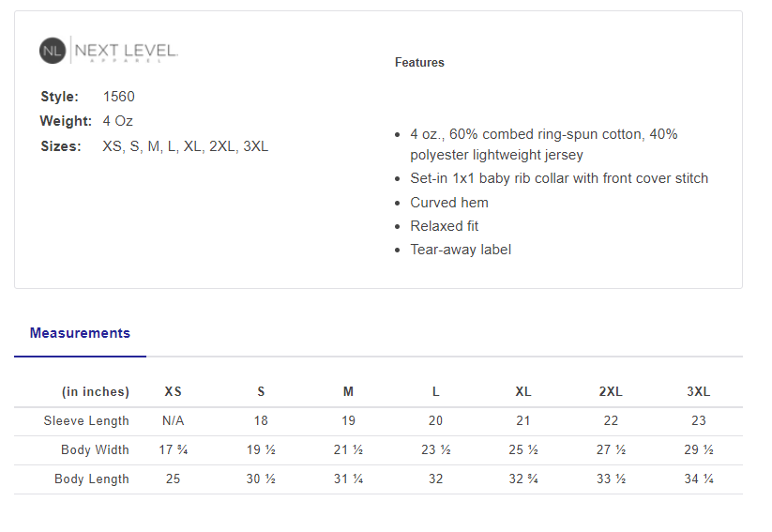This screenshot has height=532, width=772.
Task: Click the 34 ¼ body length cell
Action: pyautogui.click(x=698, y=479)
